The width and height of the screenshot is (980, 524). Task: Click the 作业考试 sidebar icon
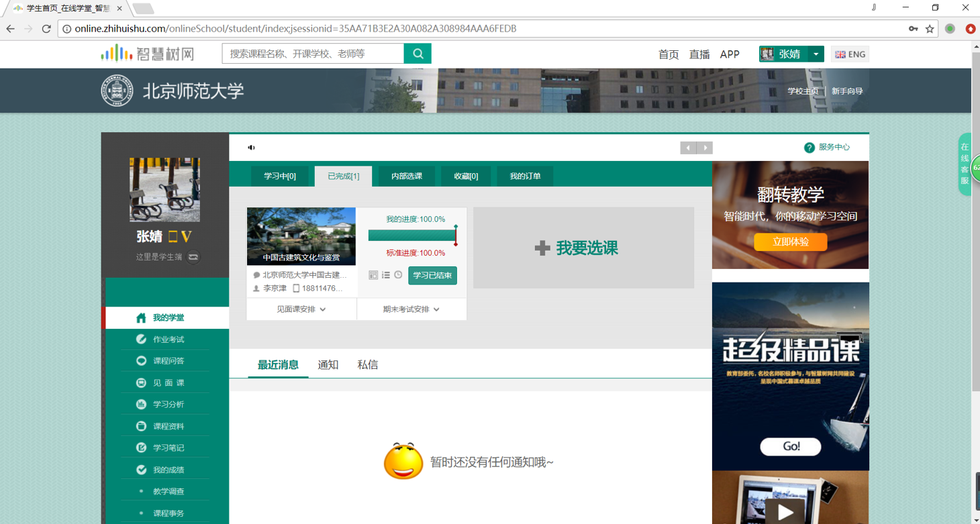pos(141,339)
